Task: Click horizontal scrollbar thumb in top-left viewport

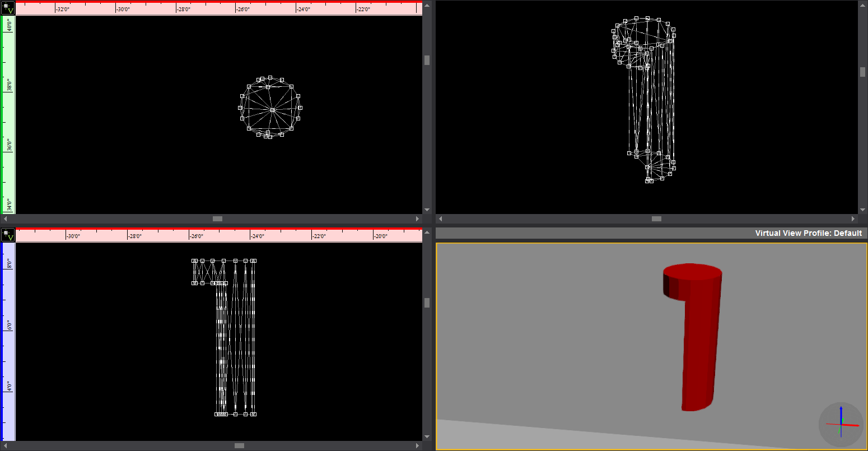Action: [217, 219]
